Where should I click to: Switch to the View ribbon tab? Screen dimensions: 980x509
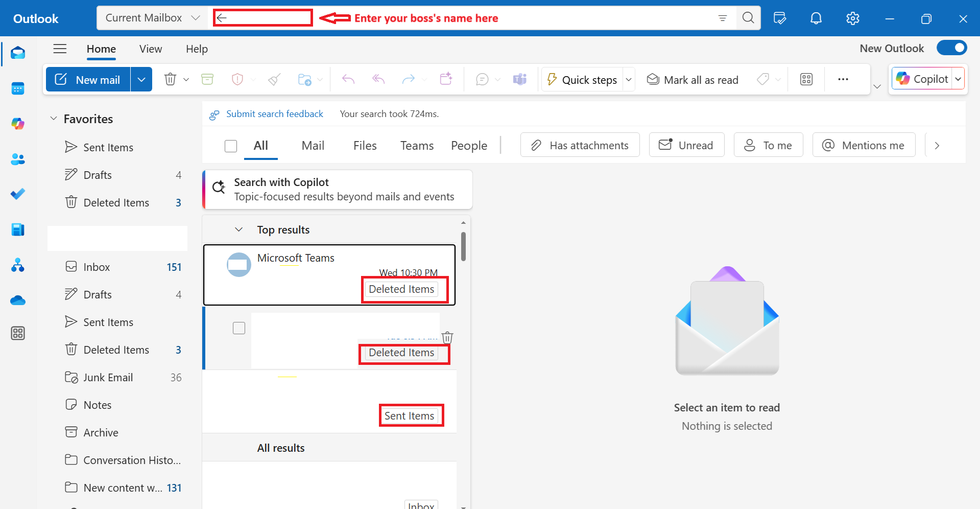151,49
